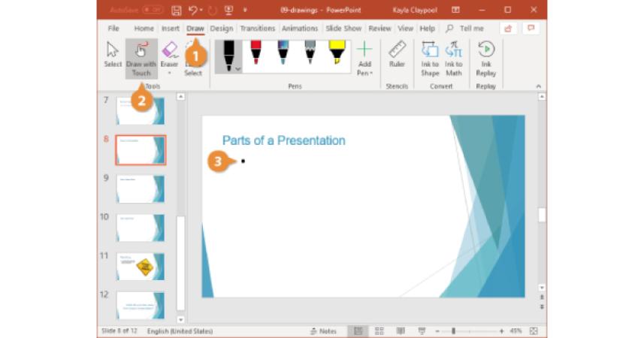Click the Tell me search box
This screenshot has width=644, height=338.
coord(465,29)
